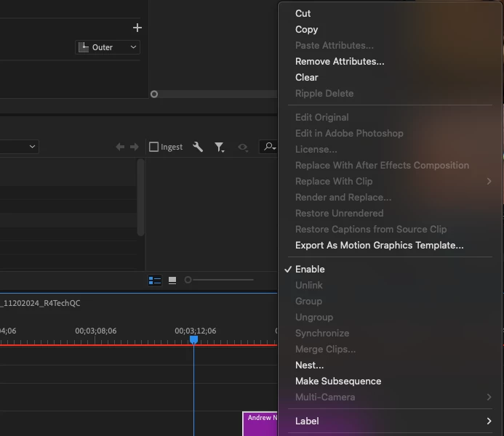Select Remove Attributes...
504x436 pixels.
pyautogui.click(x=340, y=61)
